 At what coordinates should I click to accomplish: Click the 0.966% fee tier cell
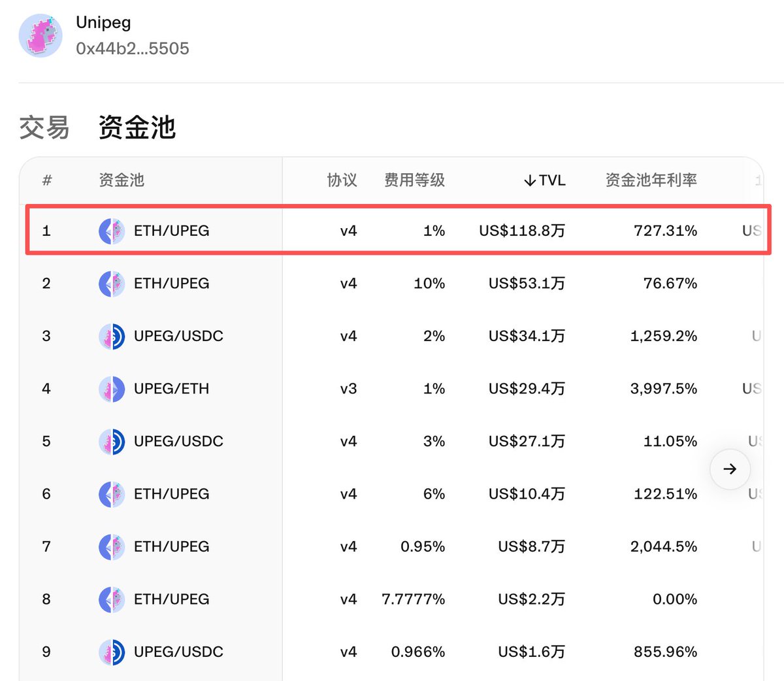coord(418,652)
